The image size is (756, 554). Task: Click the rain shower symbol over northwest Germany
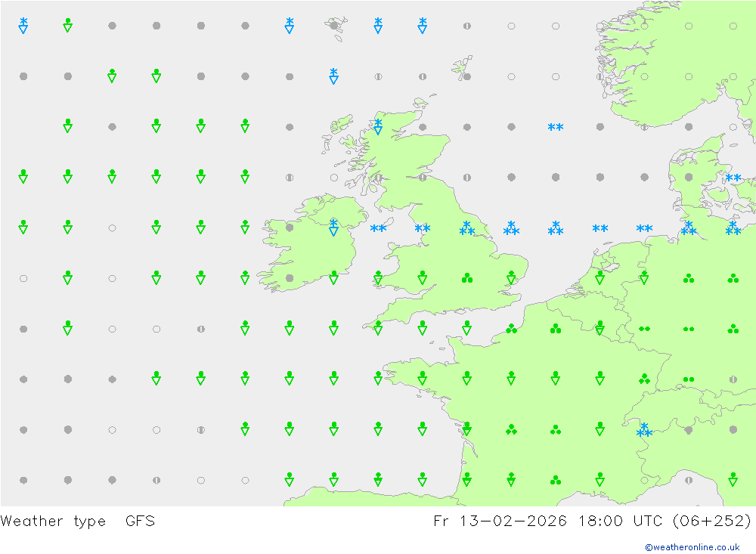point(644,277)
